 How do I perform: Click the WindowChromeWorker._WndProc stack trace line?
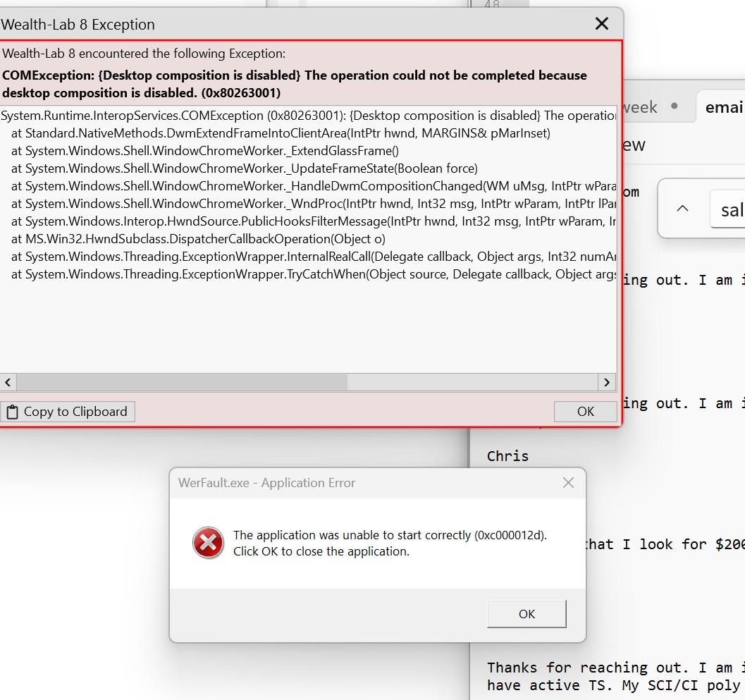tap(313, 204)
